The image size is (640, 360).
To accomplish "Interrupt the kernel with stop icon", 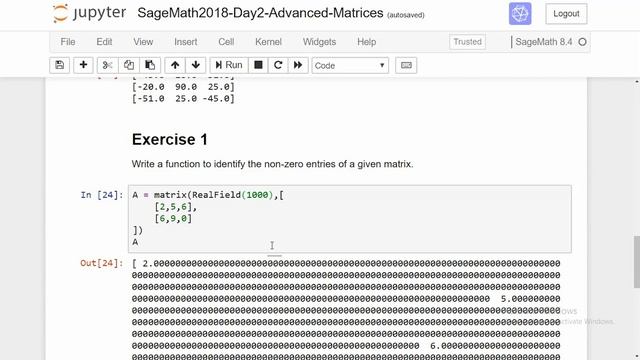I will 258,65.
